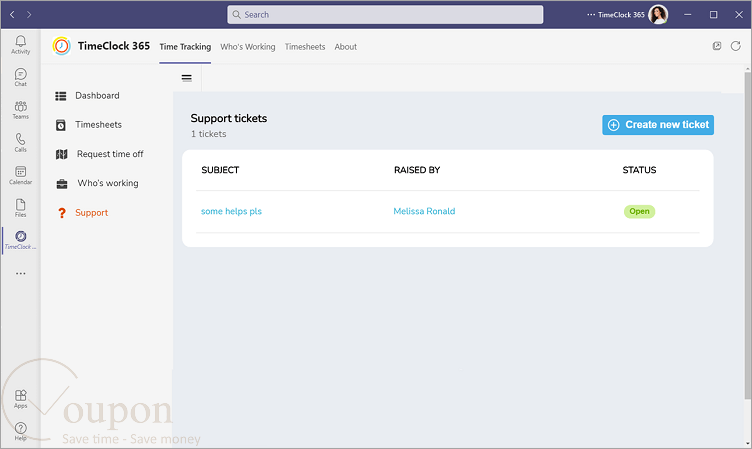
Task: Click the Search box at top
Action: pos(385,14)
